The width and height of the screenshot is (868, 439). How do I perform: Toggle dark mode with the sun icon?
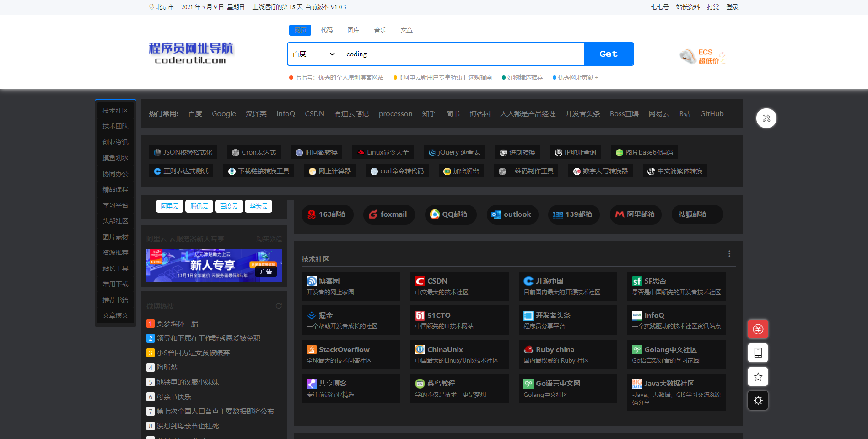[x=758, y=400]
